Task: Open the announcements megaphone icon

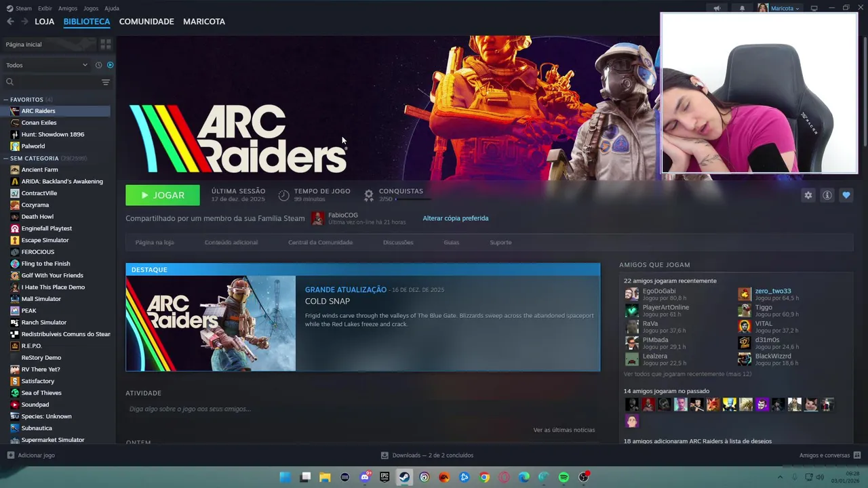Action: pyautogui.click(x=717, y=8)
